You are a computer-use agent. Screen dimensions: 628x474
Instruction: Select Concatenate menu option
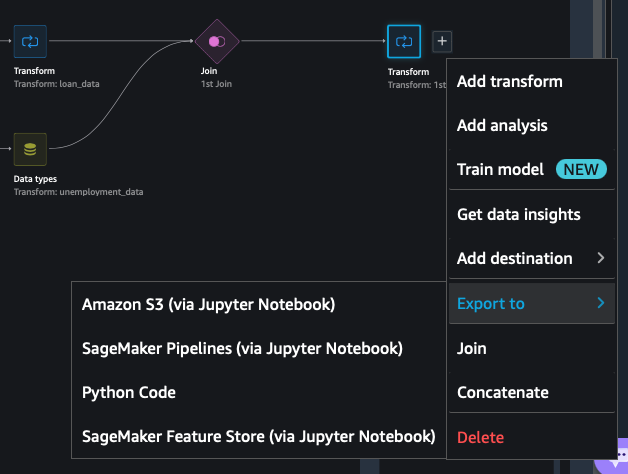click(x=502, y=392)
